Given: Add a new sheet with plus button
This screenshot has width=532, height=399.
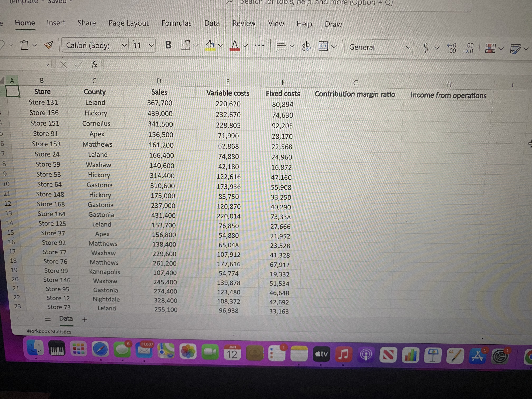Looking at the screenshot, I should click(x=84, y=319).
